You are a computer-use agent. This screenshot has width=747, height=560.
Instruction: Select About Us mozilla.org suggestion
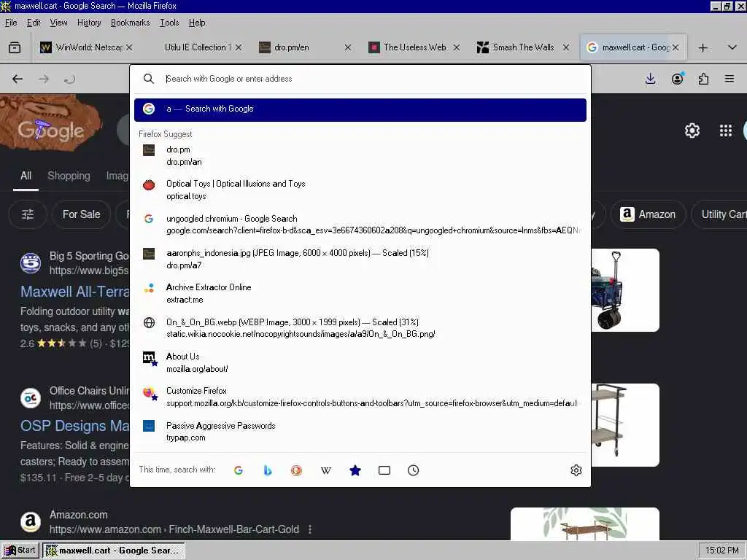click(x=360, y=362)
